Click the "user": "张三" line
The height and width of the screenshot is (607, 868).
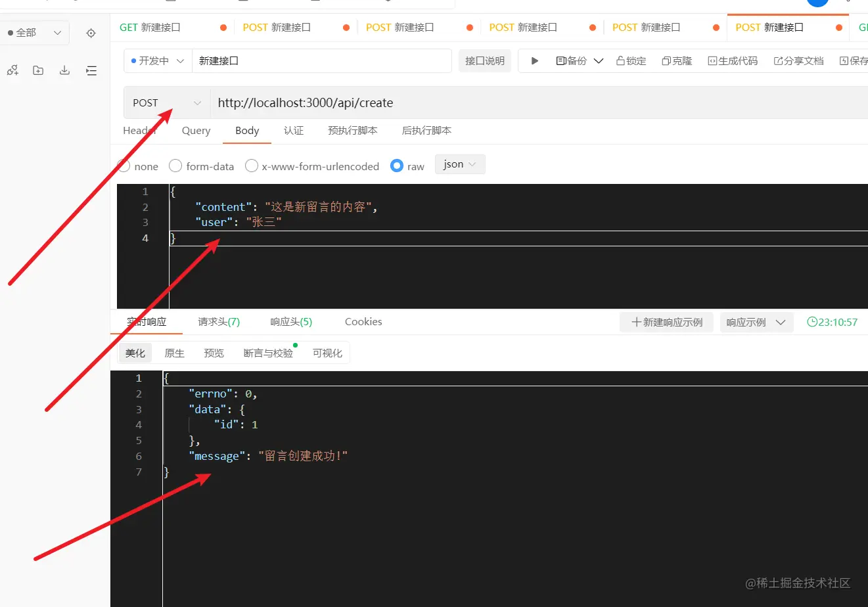pos(238,222)
